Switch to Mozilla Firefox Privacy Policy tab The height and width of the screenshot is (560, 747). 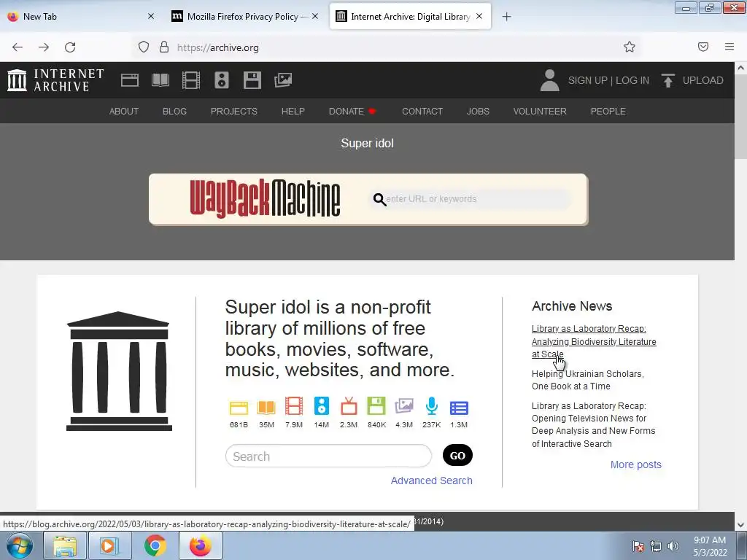245,17
